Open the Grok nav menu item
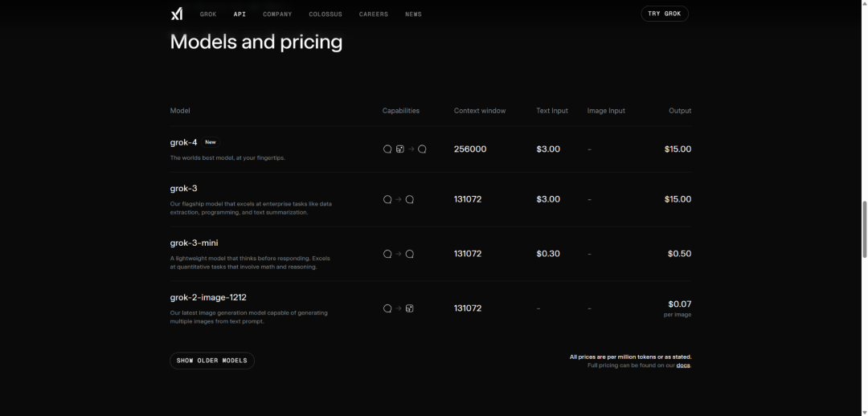The height and width of the screenshot is (416, 868). coord(208,14)
